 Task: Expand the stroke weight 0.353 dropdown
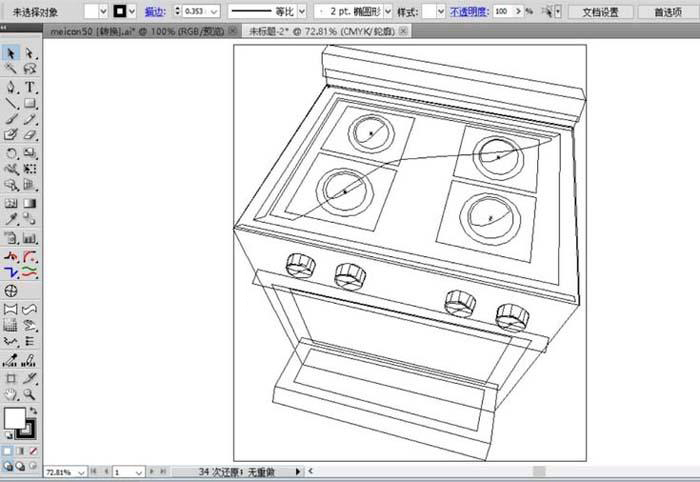coord(214,12)
